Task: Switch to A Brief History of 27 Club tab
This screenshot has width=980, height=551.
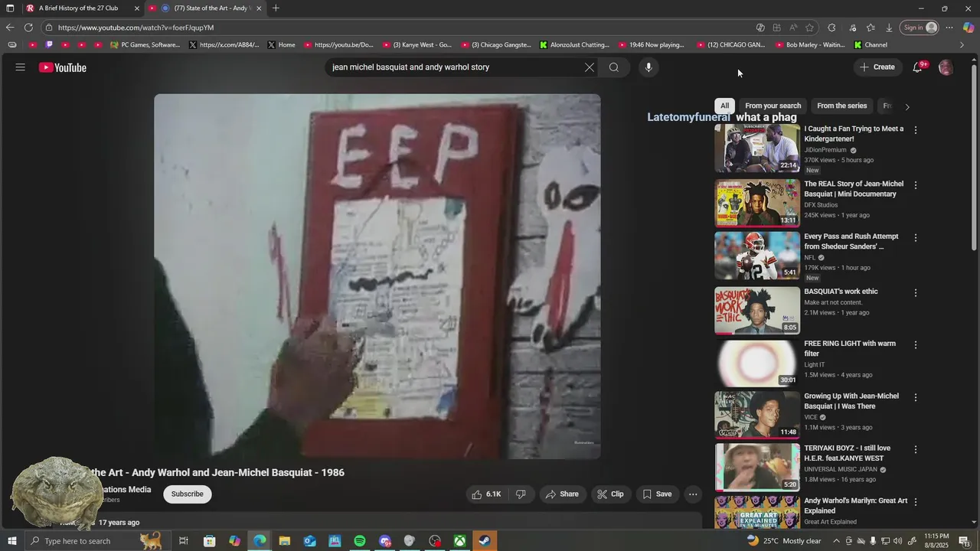Action: click(79, 8)
